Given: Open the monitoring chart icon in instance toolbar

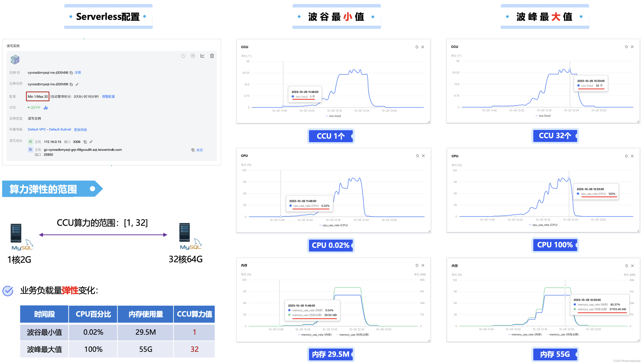Looking at the screenshot, I should (x=202, y=56).
